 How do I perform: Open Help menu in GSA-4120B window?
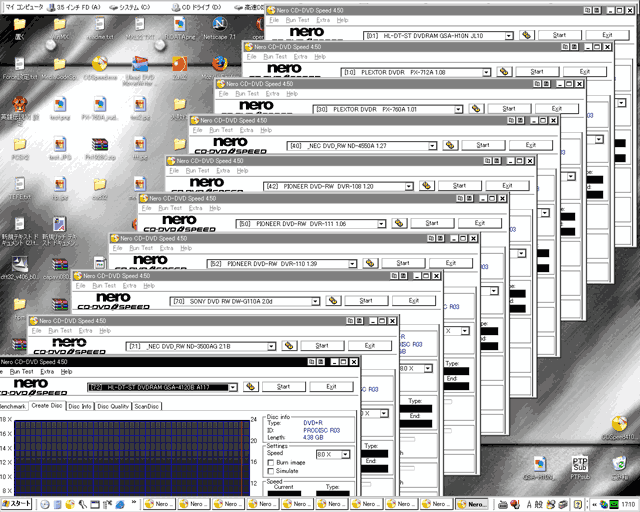pos(66,372)
